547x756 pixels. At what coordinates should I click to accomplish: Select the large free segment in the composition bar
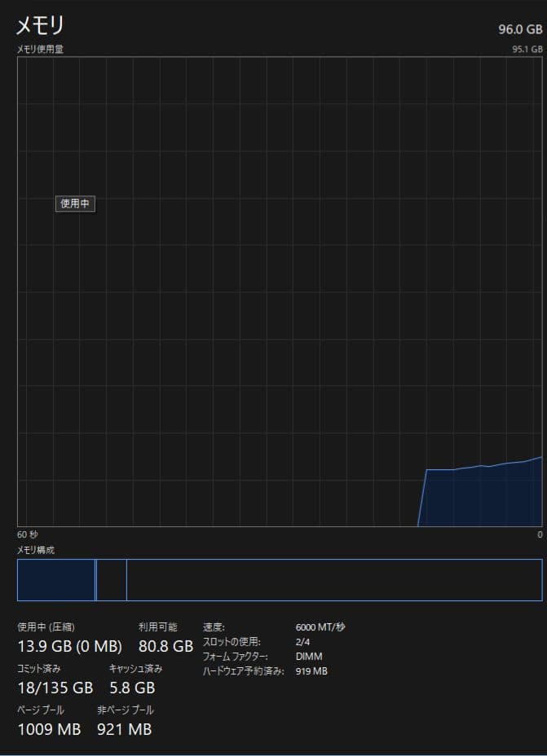click(x=334, y=580)
